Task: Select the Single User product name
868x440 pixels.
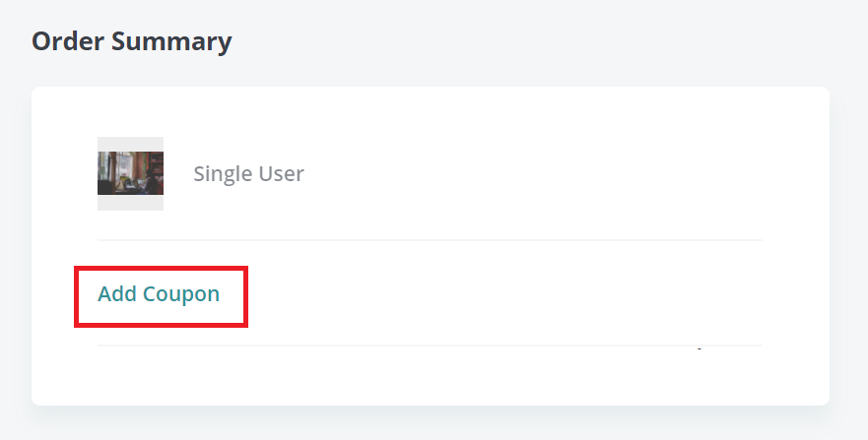Action: click(248, 173)
